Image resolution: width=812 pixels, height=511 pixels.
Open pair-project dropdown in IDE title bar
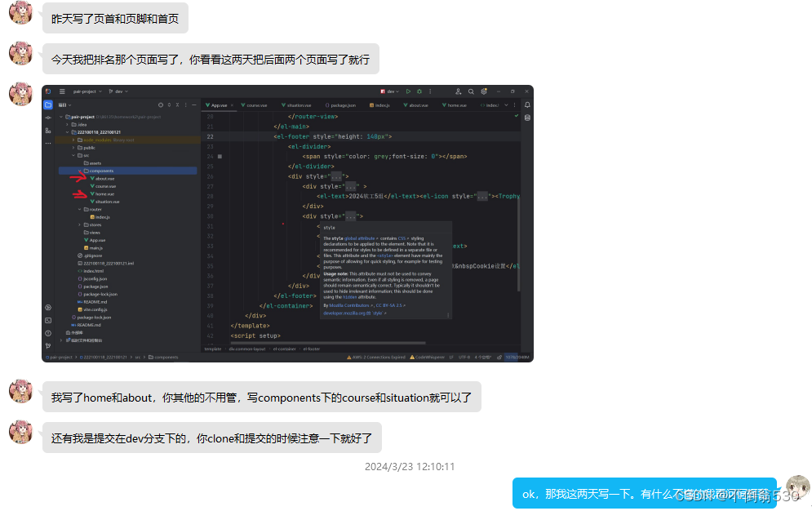tap(87, 91)
